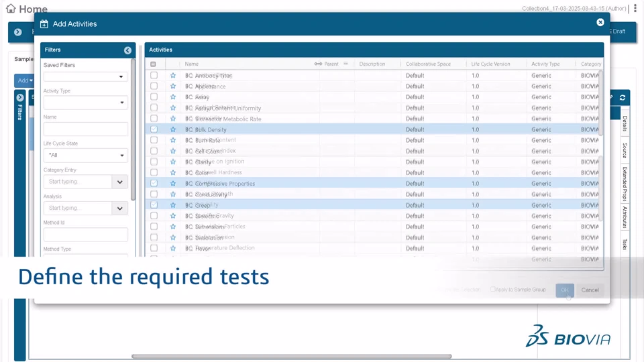Sort by Collaborative Space column header
The image size is (644, 362).
[428, 64]
